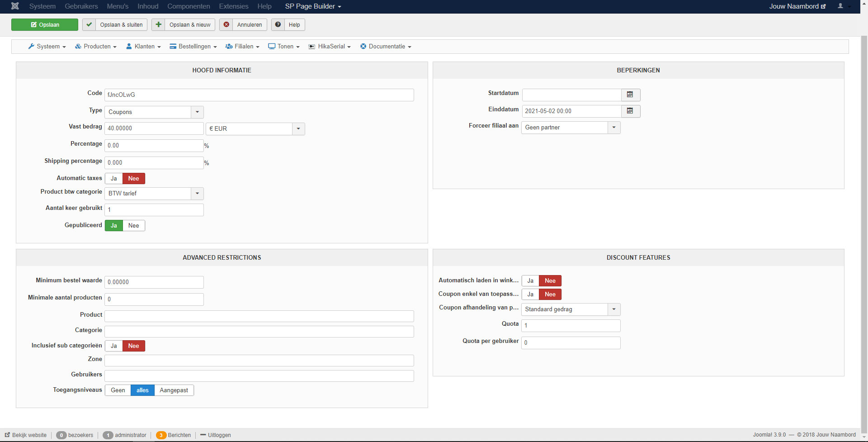The image size is (868, 442).
Task: Click the checkmark icon for Opslaan & sluiten
Action: tap(89, 25)
